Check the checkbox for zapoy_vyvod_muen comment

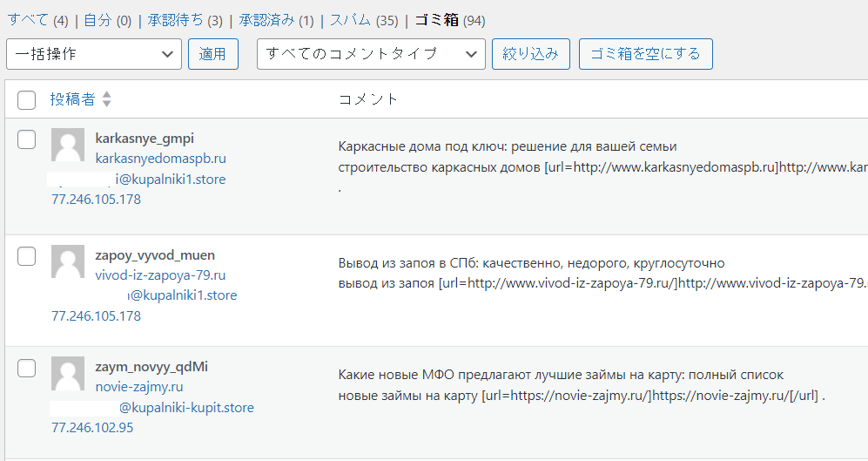[27, 256]
